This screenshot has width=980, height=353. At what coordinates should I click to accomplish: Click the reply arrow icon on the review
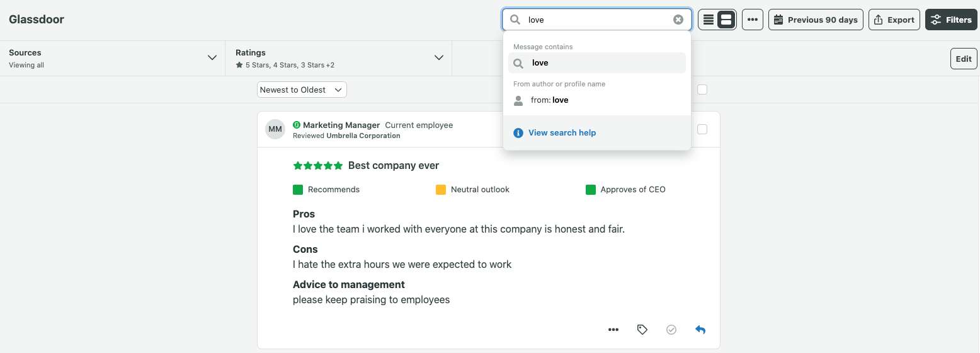click(x=700, y=330)
